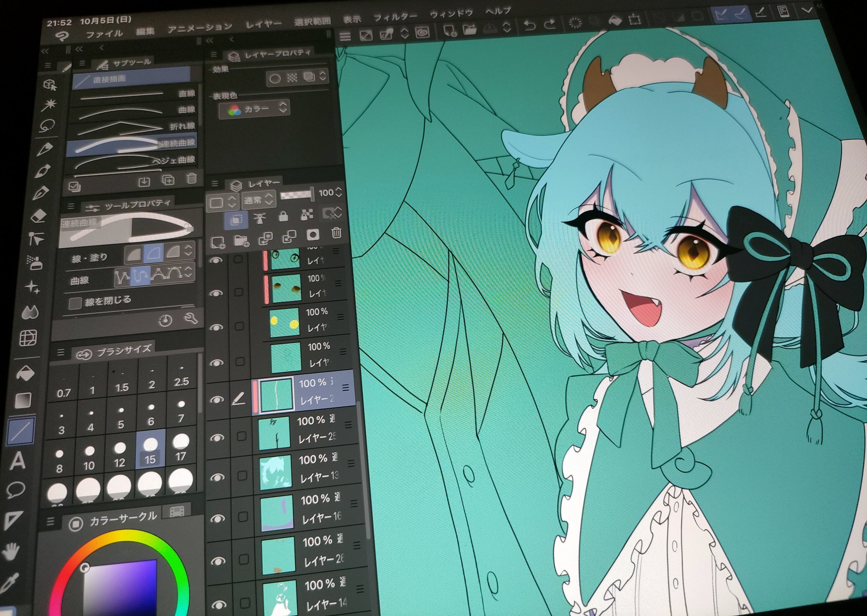The height and width of the screenshot is (616, 867).
Task: Click the Redo arrow icon
Action: (x=549, y=25)
